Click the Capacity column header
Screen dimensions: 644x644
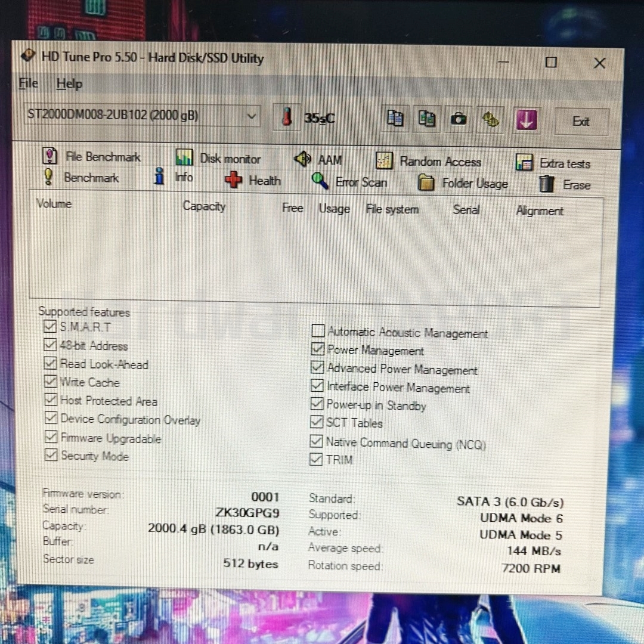[x=204, y=206]
